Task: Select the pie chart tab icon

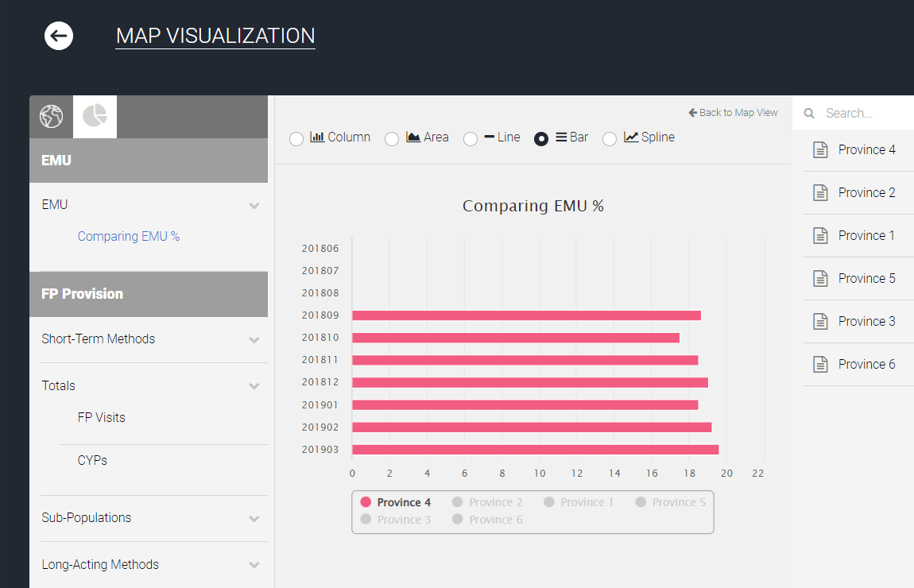Action: (x=95, y=116)
